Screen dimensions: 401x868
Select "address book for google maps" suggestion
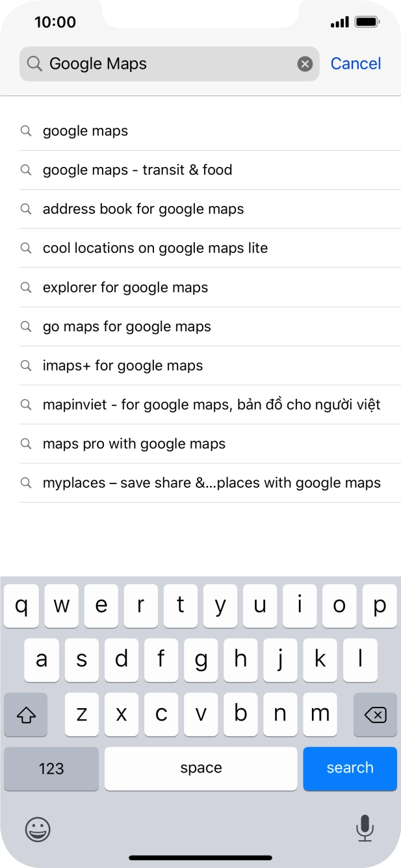[x=143, y=209]
